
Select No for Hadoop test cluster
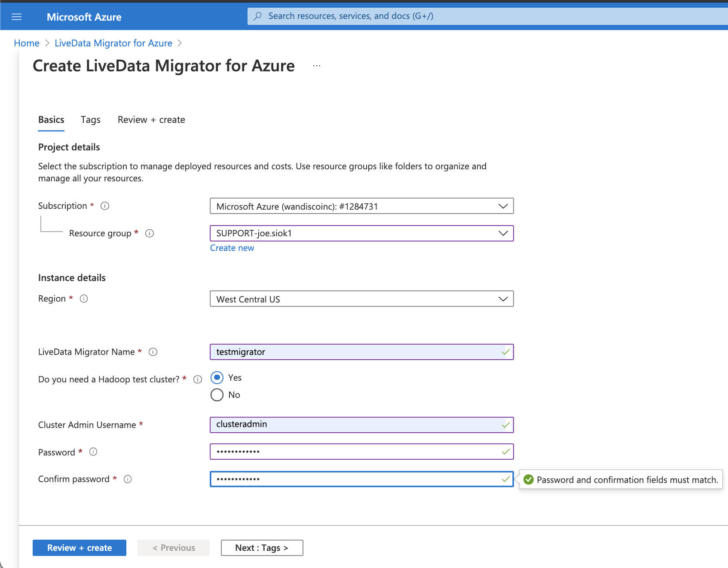pyautogui.click(x=217, y=394)
